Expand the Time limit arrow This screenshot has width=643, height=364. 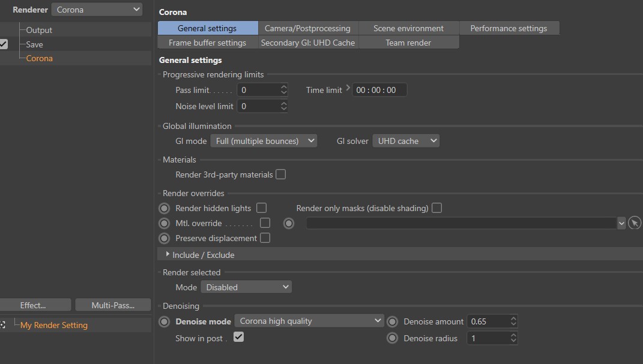click(x=348, y=87)
